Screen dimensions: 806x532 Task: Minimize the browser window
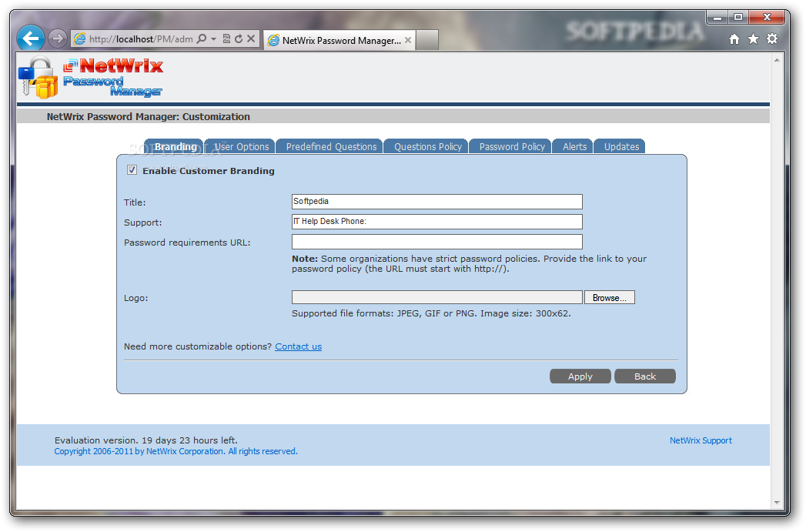point(717,18)
